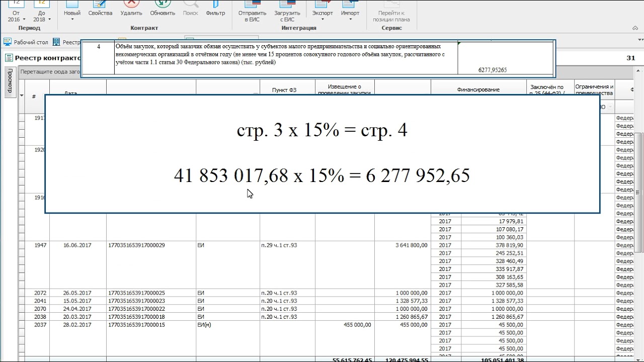Image resolution: width=644 pixels, height=362 pixels.
Task: Select the date cell 28.02.2017
Action: [x=77, y=325]
